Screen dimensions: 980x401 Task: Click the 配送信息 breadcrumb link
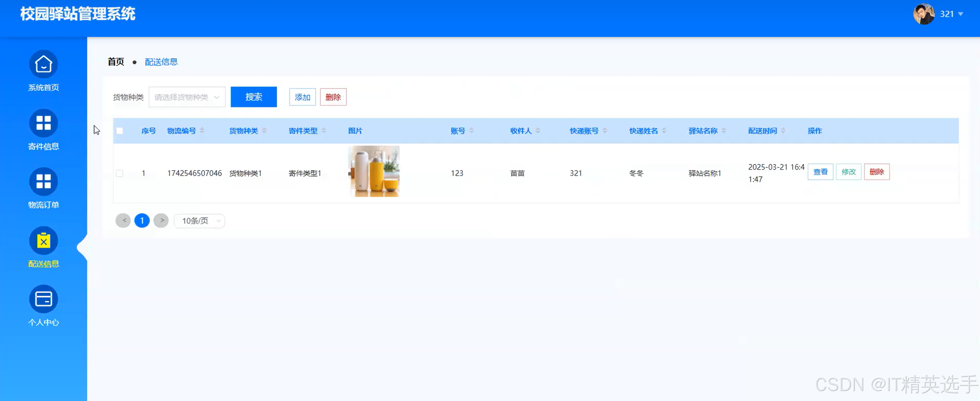pyautogui.click(x=161, y=62)
